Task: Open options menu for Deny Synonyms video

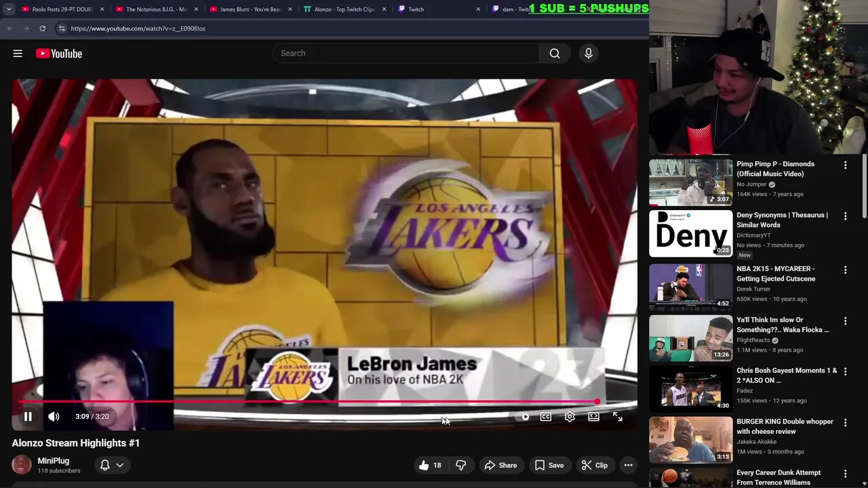Action: point(845,216)
